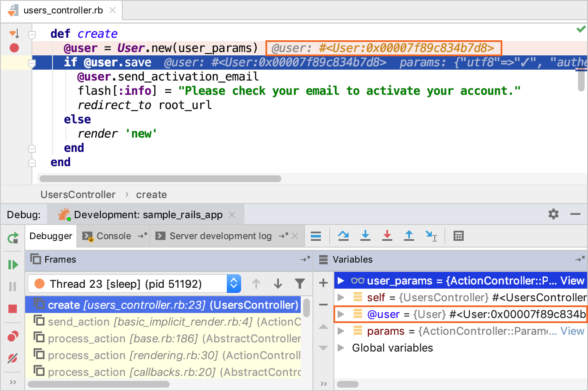Screen dimensions: 588x391
Task: Remove watch with minus icon
Action: coord(323,305)
